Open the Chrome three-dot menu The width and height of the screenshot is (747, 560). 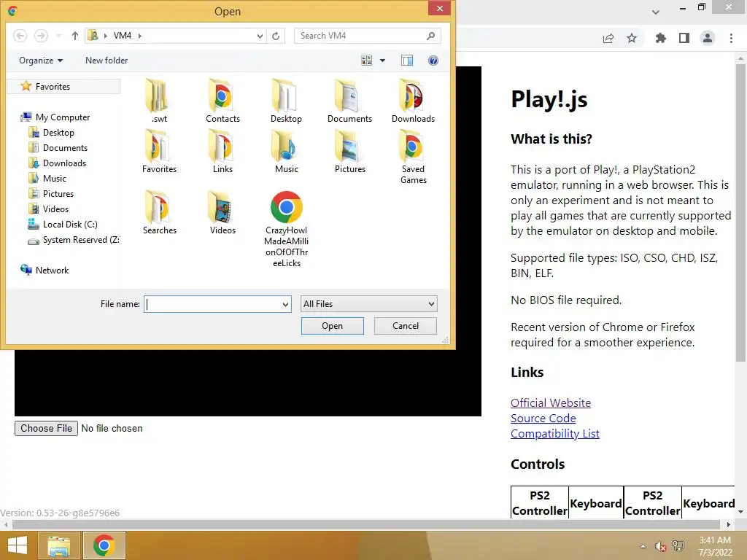coord(731,38)
